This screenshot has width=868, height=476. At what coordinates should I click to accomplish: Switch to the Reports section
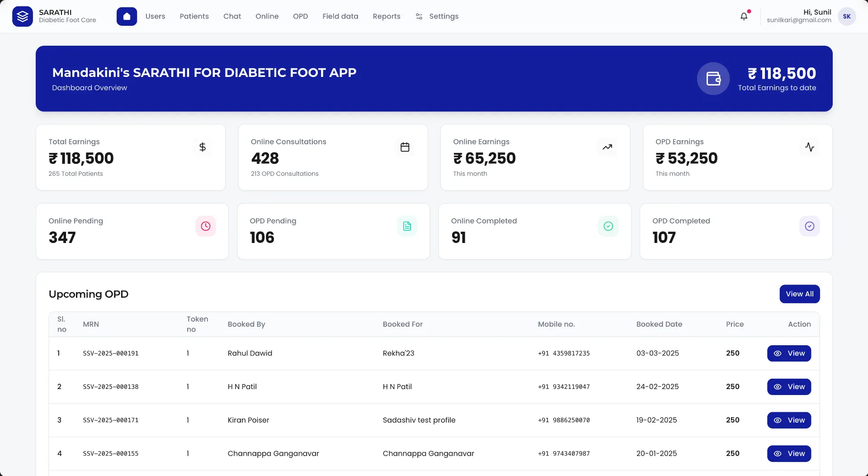[386, 16]
